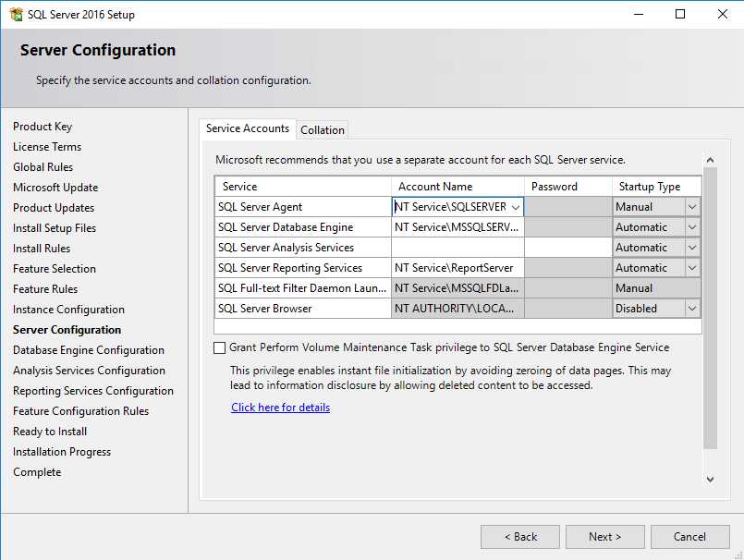Click the Startup Type column header
This screenshot has height=560, width=744.
click(657, 187)
